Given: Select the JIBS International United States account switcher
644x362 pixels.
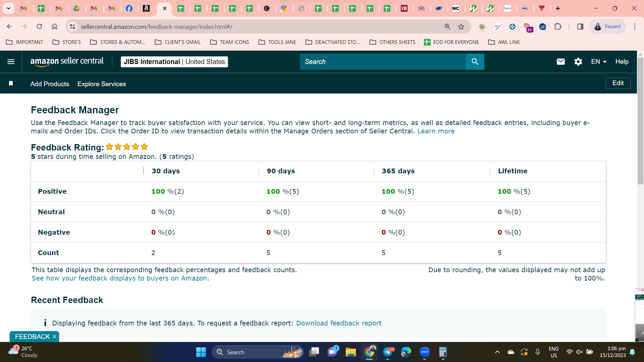Looking at the screenshot, I should click(174, 62).
